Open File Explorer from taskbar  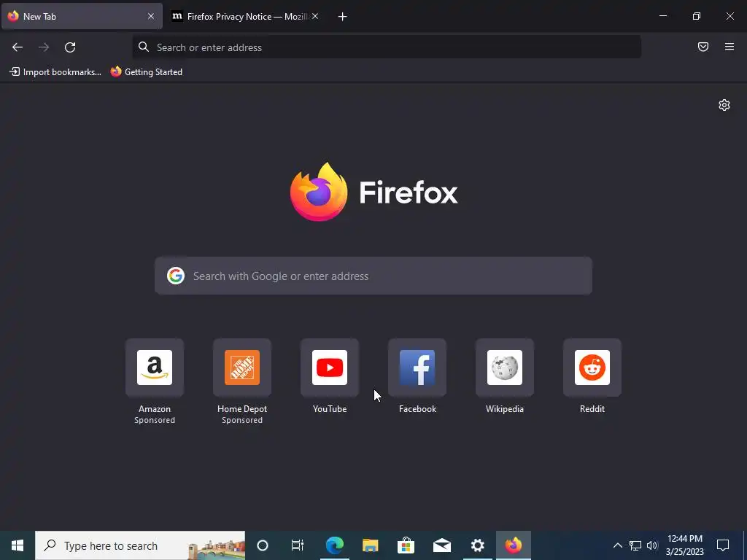tap(370, 545)
